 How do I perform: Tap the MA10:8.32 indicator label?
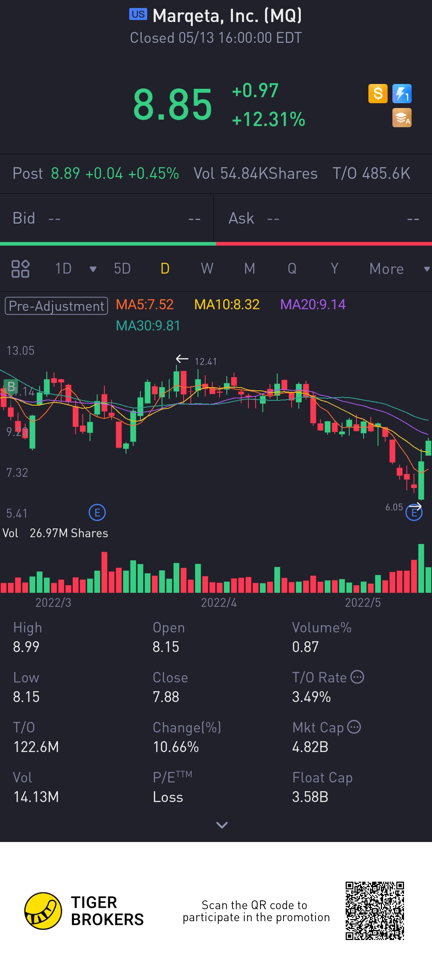227,304
